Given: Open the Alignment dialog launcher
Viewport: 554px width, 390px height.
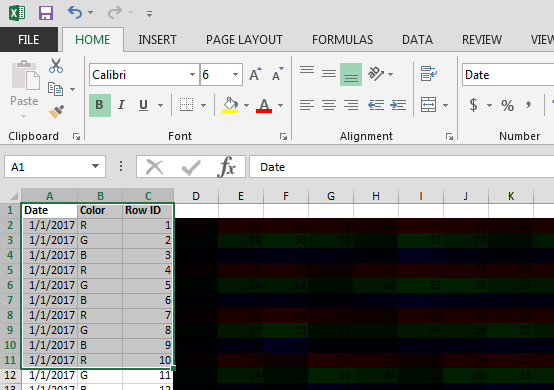Looking at the screenshot, I should point(449,137).
